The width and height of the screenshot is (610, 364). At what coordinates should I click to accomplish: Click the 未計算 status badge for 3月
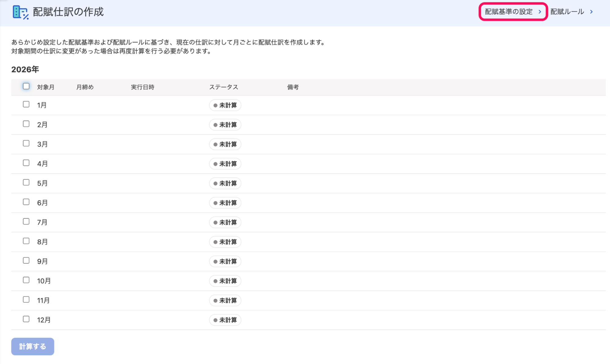point(225,144)
